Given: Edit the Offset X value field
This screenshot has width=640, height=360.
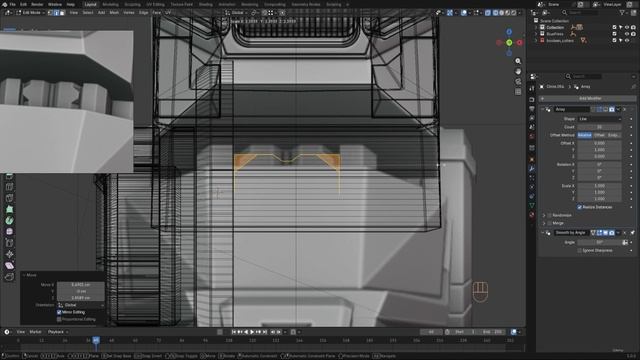Looking at the screenshot, I should pyautogui.click(x=599, y=143).
